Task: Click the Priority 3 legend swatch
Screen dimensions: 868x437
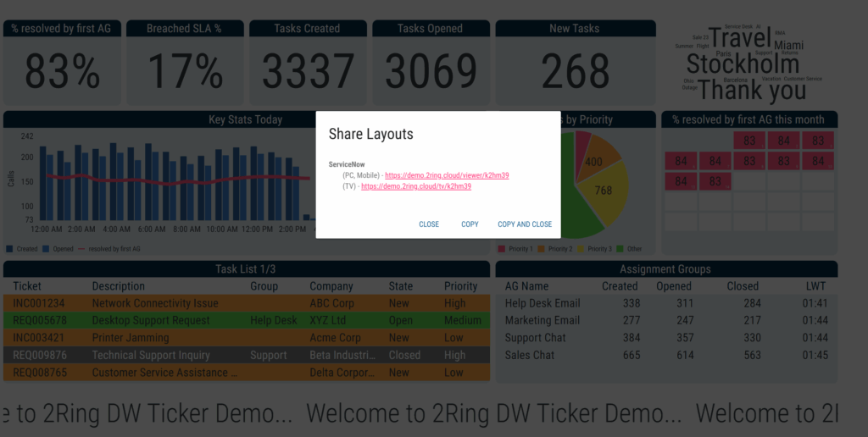Action: [581, 249]
